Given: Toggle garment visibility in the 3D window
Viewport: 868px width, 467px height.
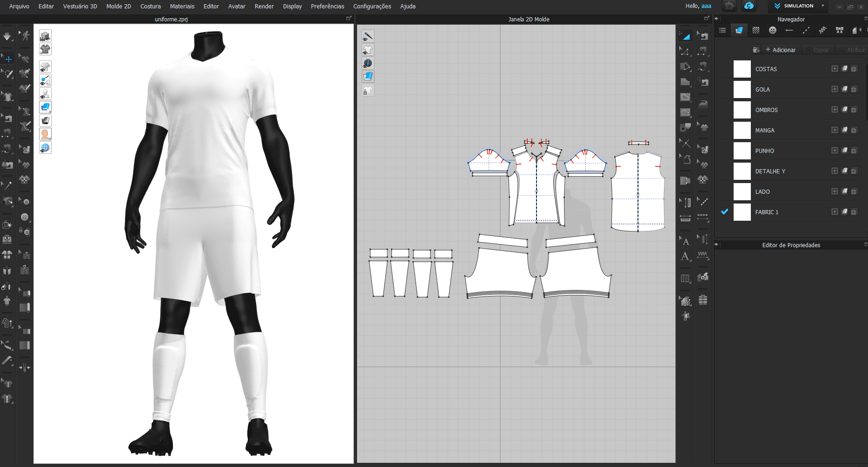Looking at the screenshot, I should pyautogui.click(x=45, y=67).
